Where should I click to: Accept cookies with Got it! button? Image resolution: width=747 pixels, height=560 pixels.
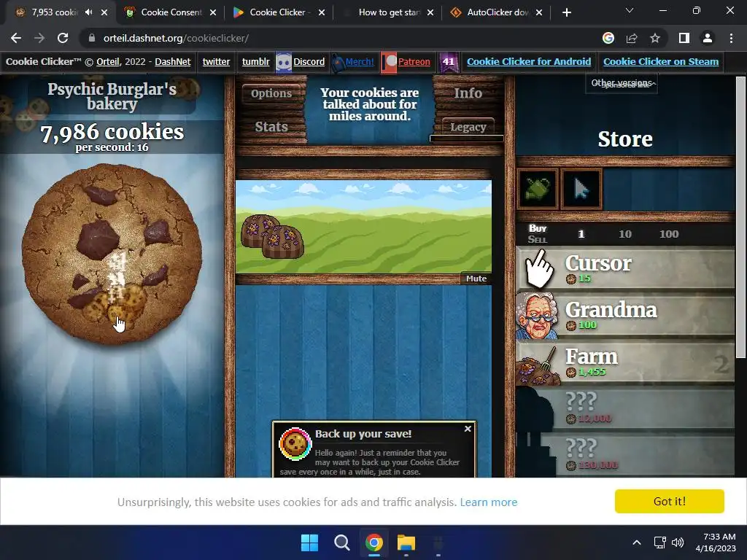pos(670,501)
